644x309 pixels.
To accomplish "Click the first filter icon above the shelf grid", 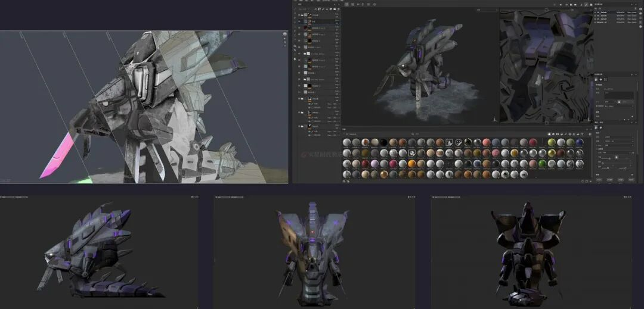I will click(x=549, y=133).
